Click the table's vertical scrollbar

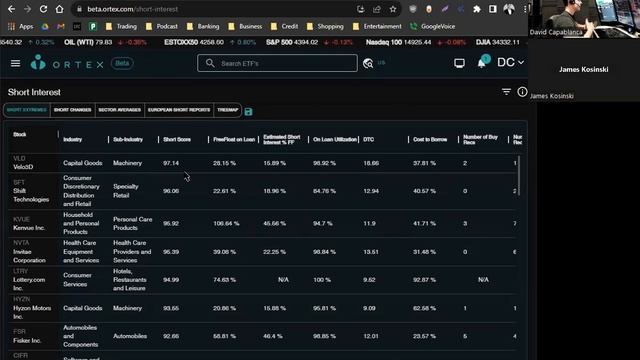coord(519,176)
